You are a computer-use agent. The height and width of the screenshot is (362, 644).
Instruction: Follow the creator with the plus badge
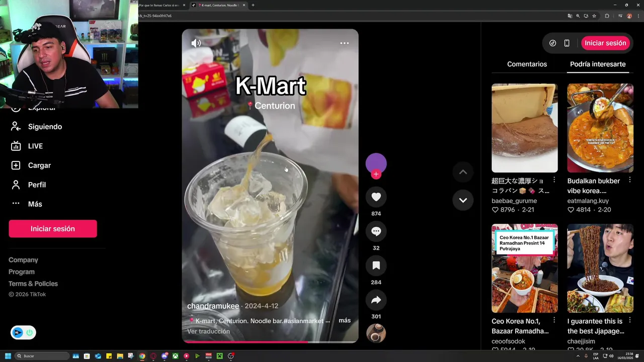[x=376, y=174]
